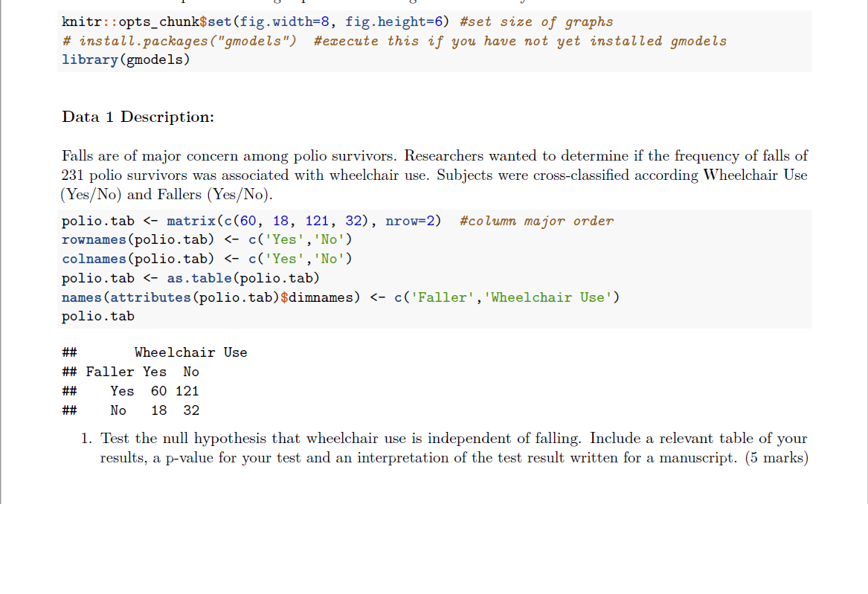Select the column major order comment

click(x=536, y=220)
